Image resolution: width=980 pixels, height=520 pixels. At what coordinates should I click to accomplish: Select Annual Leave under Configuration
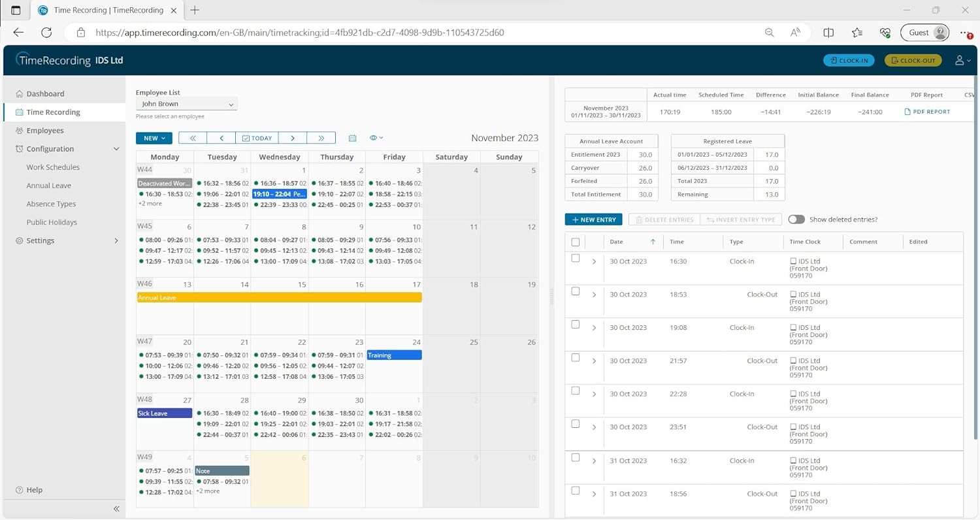[x=48, y=186]
